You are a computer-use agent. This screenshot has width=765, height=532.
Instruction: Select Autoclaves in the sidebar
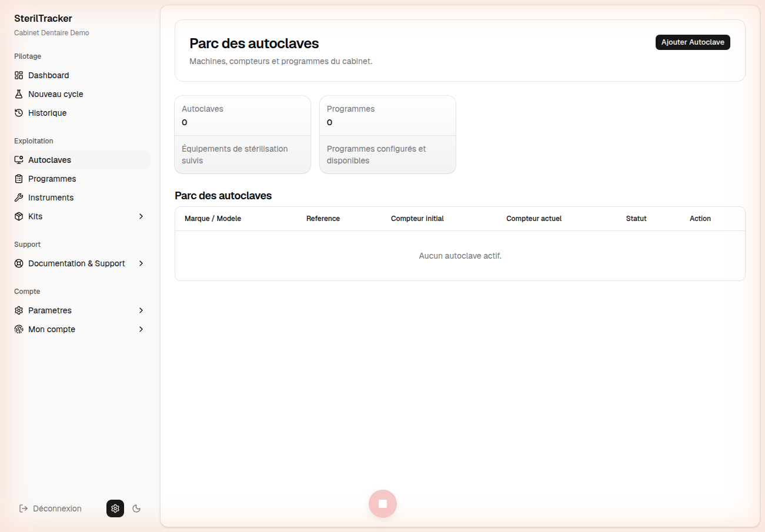point(80,160)
